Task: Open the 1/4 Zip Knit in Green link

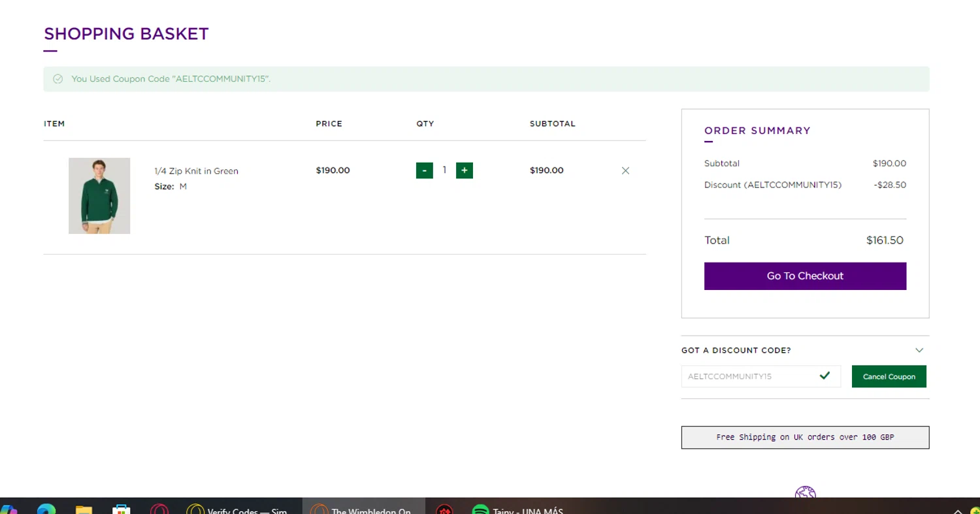Action: 196,171
